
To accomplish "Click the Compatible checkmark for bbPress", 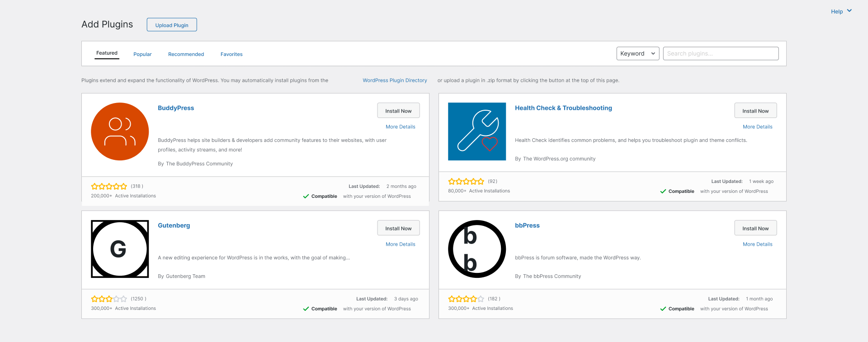I will 663,309.
